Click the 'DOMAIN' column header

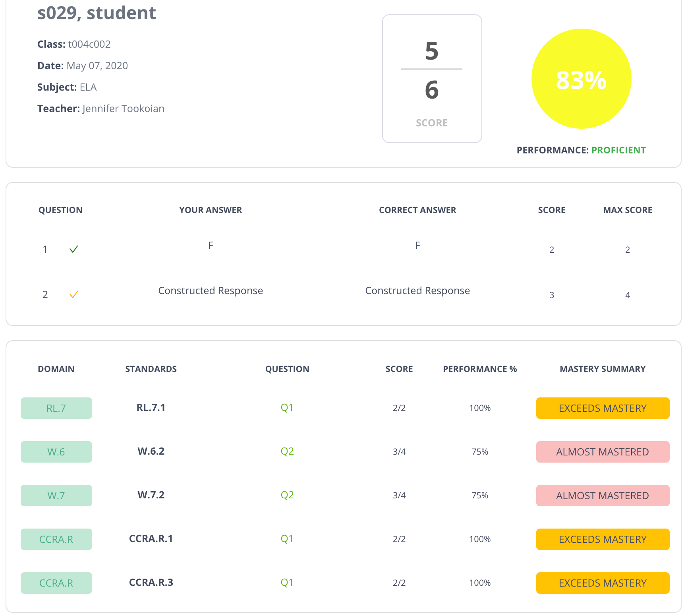coord(56,369)
